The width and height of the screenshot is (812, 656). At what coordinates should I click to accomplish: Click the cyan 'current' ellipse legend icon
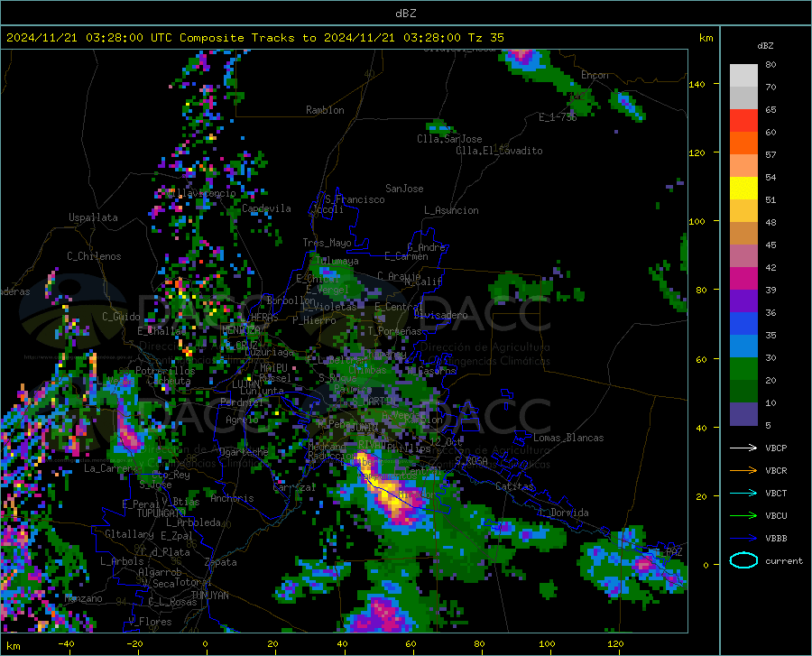743,560
